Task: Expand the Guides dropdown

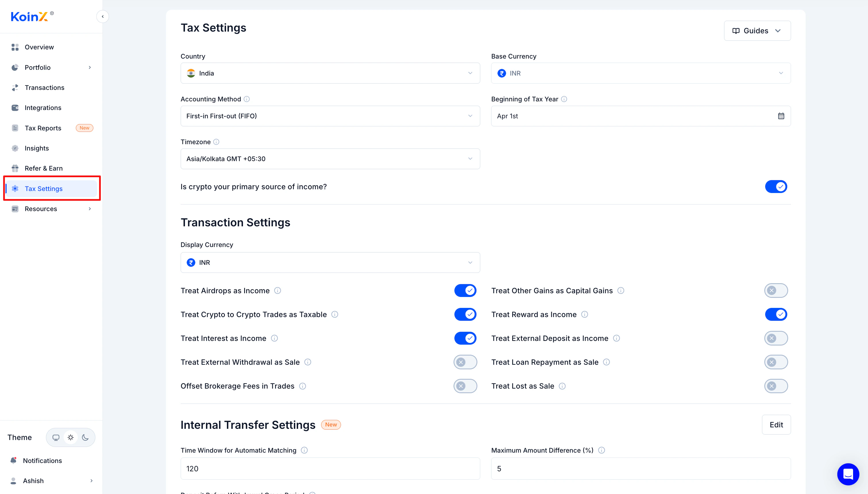Action: [x=757, y=31]
